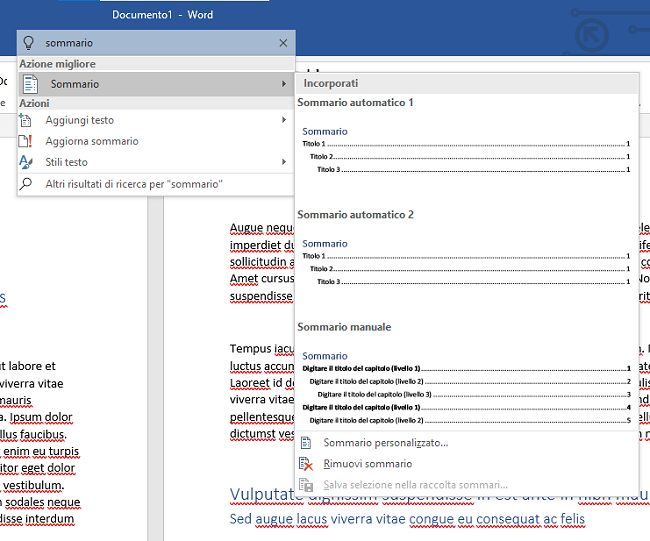Clear the search box with the X
This screenshot has height=541, width=650.
tap(283, 43)
